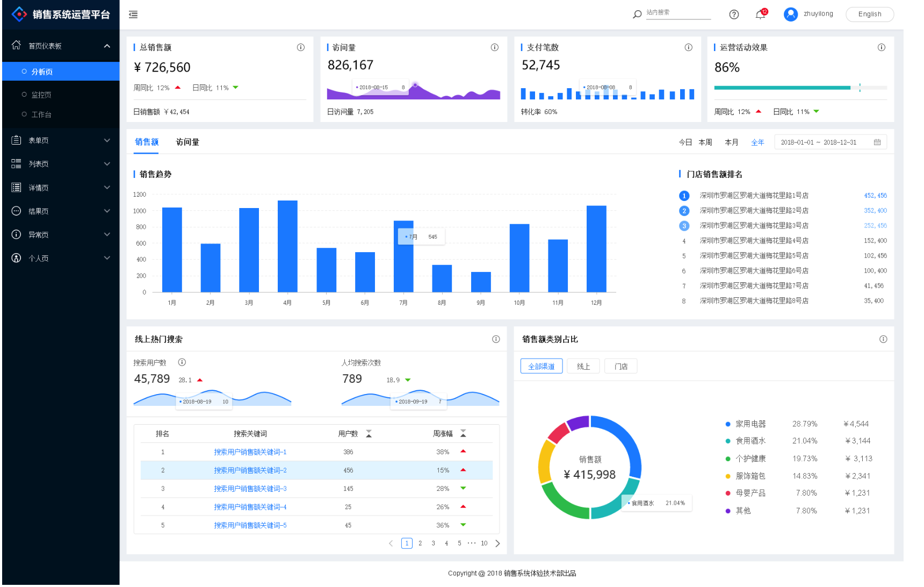Screen dimensions: 924x587
Task: Click the zhuyilong username
Action: tap(818, 14)
